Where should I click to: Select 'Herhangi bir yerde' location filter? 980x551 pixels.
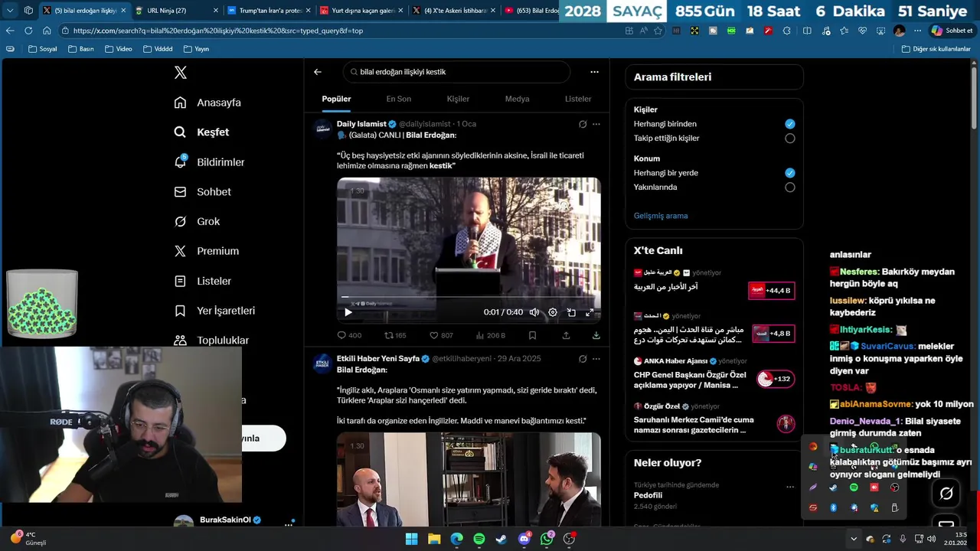coord(790,173)
